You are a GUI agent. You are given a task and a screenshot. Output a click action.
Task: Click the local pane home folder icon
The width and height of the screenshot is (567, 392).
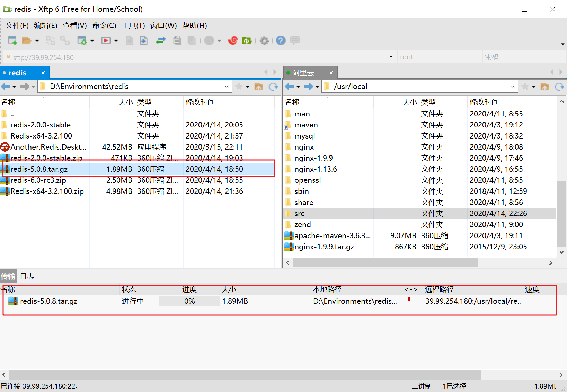click(x=259, y=86)
